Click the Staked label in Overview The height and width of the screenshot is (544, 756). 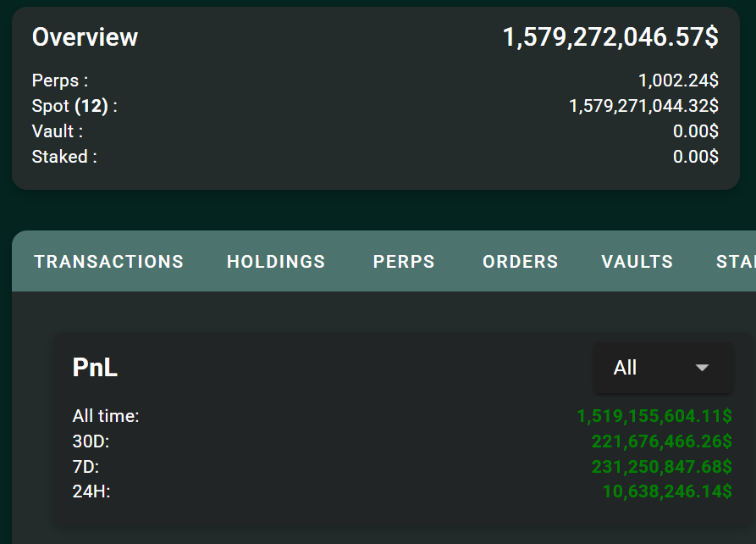[64, 157]
